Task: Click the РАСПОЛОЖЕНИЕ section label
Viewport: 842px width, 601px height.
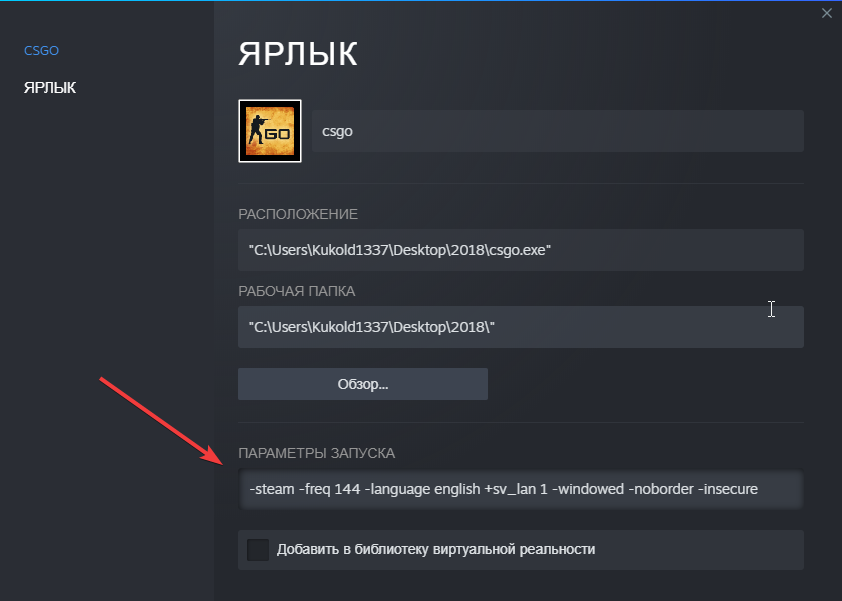Action: coord(297,215)
